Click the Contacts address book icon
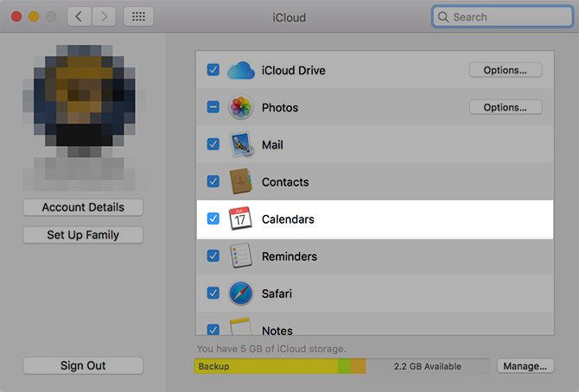Viewport: 579px width, 392px height. point(241,181)
